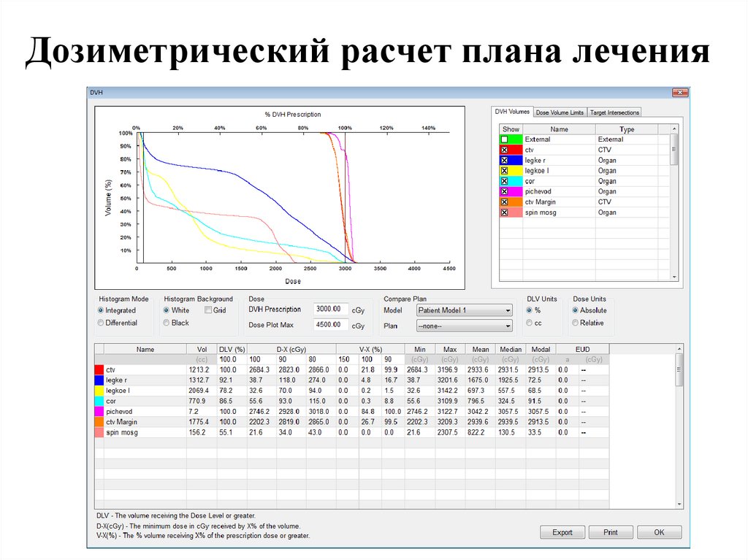The image size is (748, 560).
Task: Uncheck the cor show checkbox
Action: (504, 181)
